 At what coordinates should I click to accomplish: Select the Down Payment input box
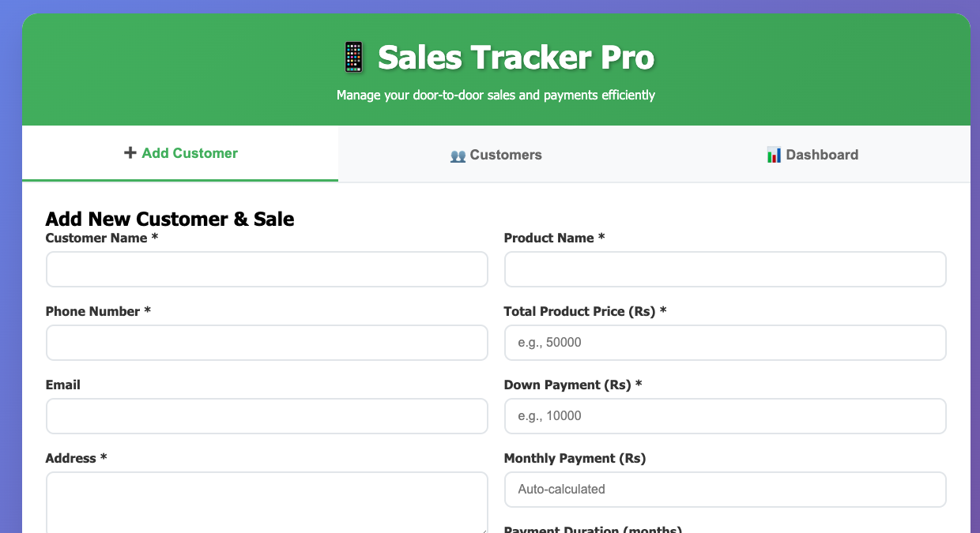coord(725,416)
